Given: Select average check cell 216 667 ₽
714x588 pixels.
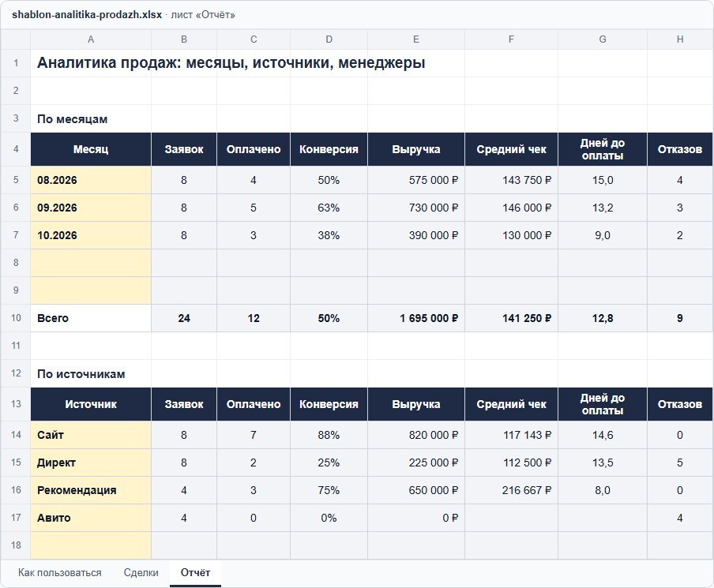Looking at the screenshot, I should [x=511, y=490].
